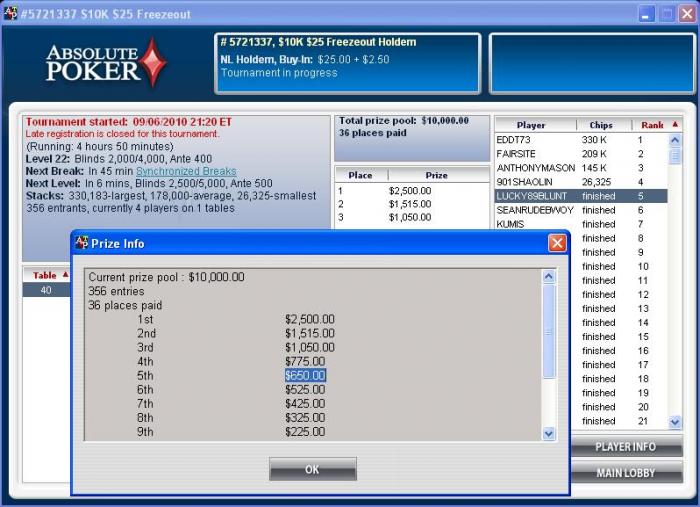Close the Prize Info dialog
Image resolution: width=700 pixels, height=507 pixels.
point(557,243)
